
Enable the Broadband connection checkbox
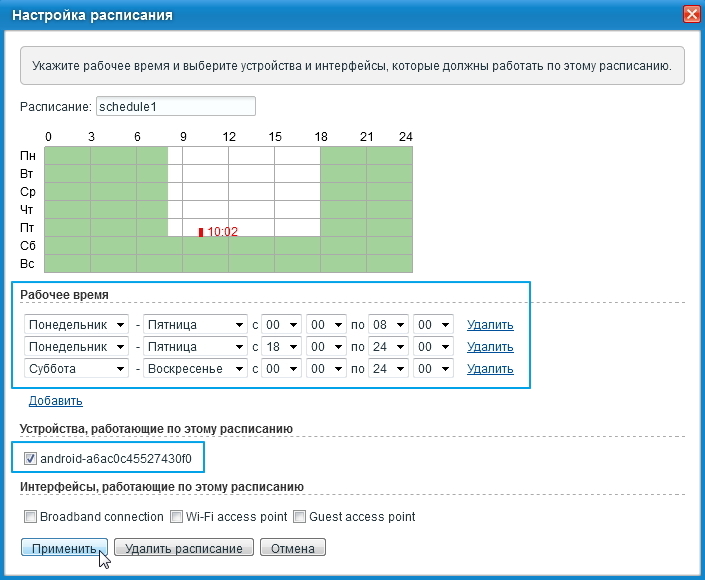[x=30, y=517]
